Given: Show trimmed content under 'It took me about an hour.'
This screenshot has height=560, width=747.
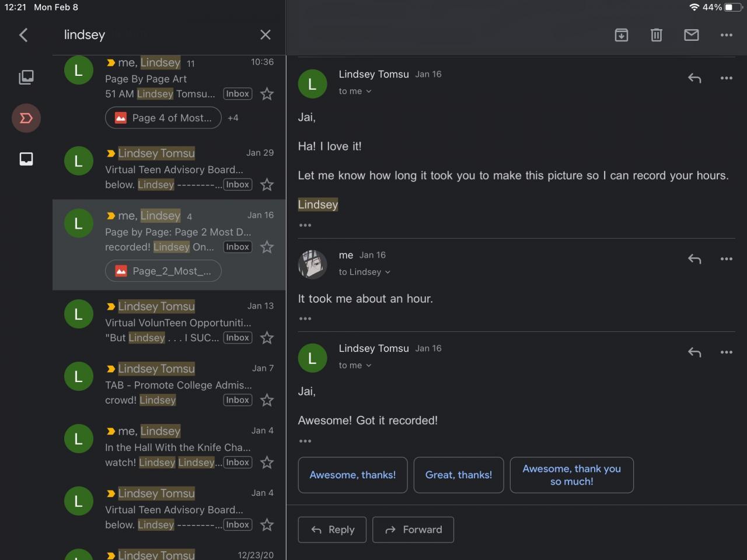Looking at the screenshot, I should [305, 318].
